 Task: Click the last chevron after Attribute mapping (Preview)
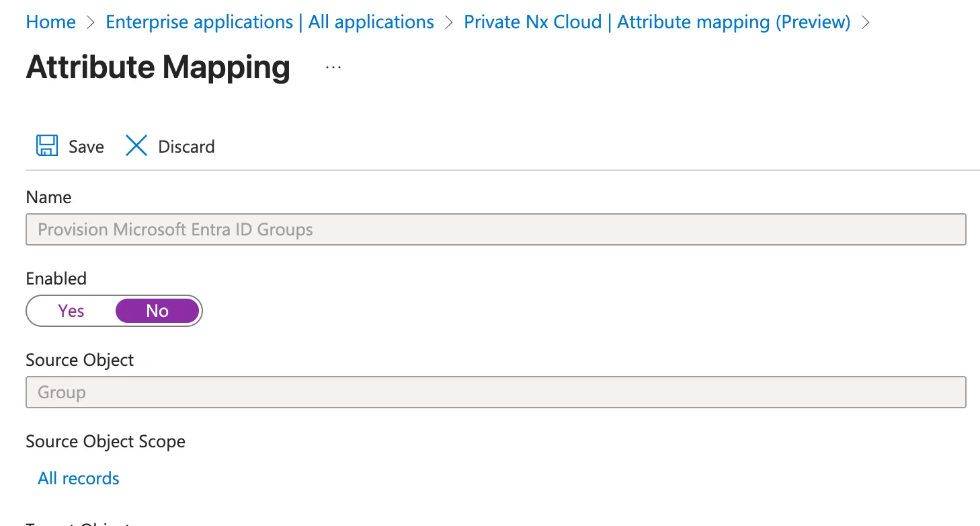[866, 22]
